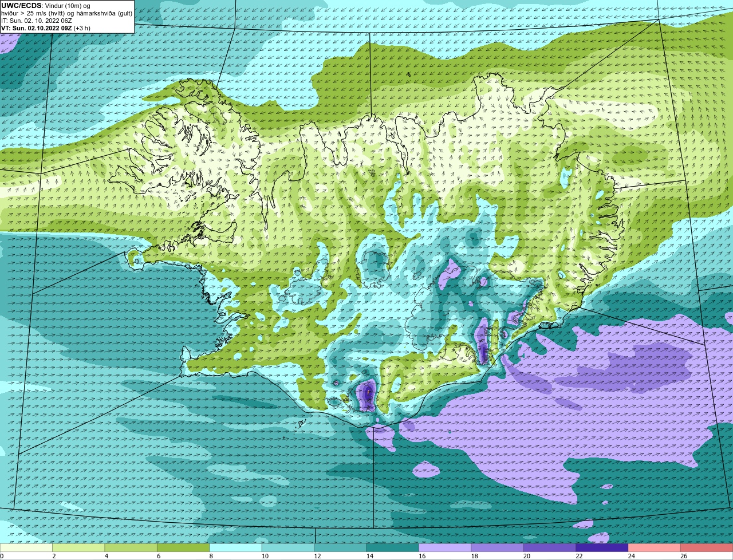
Task: Click the legend scale label 16
Action: point(422,556)
